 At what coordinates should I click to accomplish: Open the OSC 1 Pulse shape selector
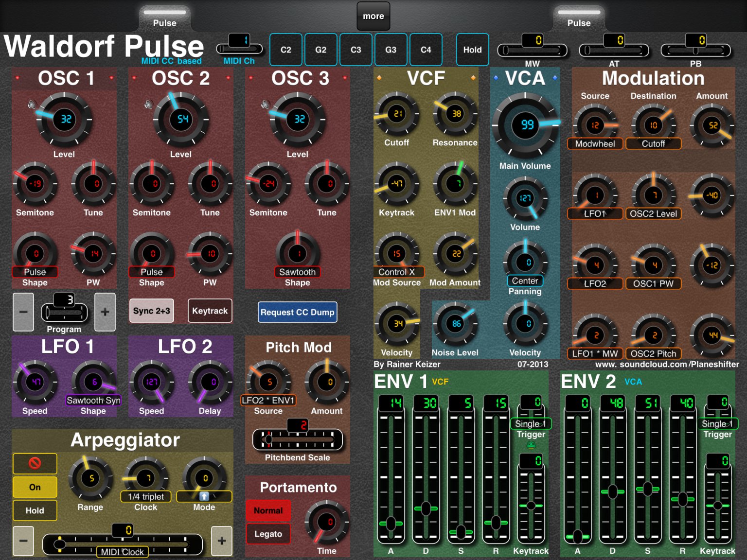35,272
